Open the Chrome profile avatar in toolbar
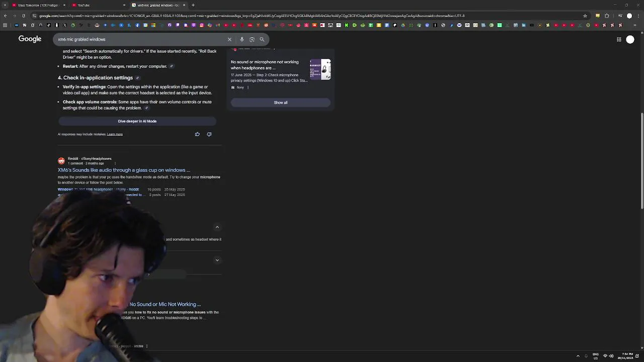The width and height of the screenshot is (644, 362). pyautogui.click(x=629, y=16)
